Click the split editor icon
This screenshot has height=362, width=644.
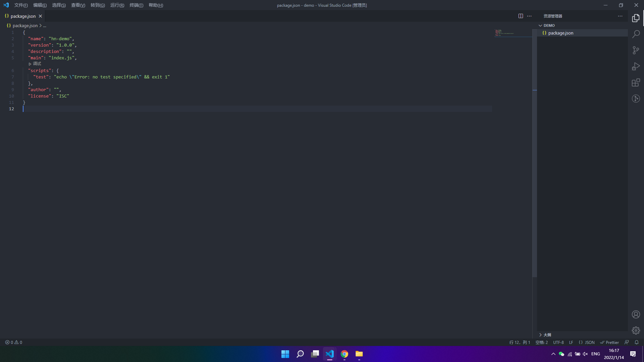[x=521, y=16]
